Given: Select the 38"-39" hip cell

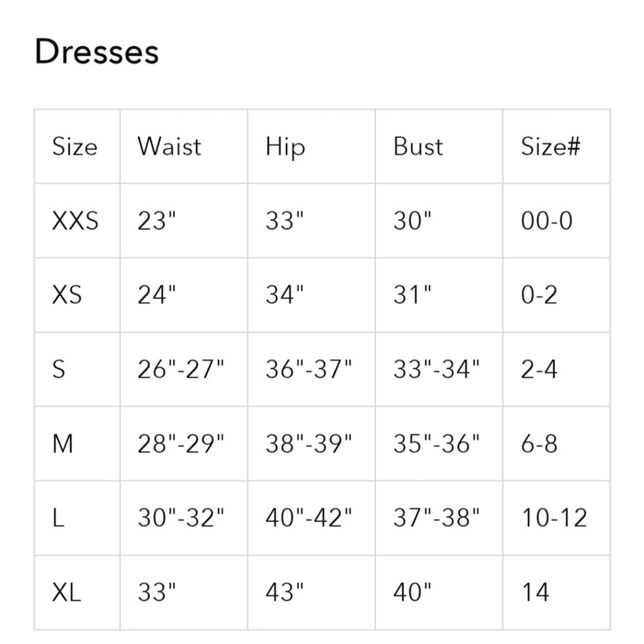Looking at the screenshot, I should 308,444.
